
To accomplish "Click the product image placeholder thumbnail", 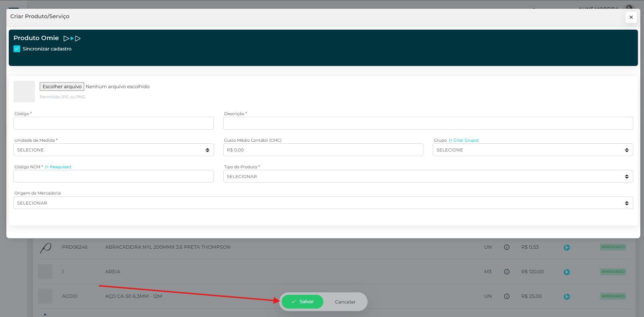I will click(x=24, y=92).
